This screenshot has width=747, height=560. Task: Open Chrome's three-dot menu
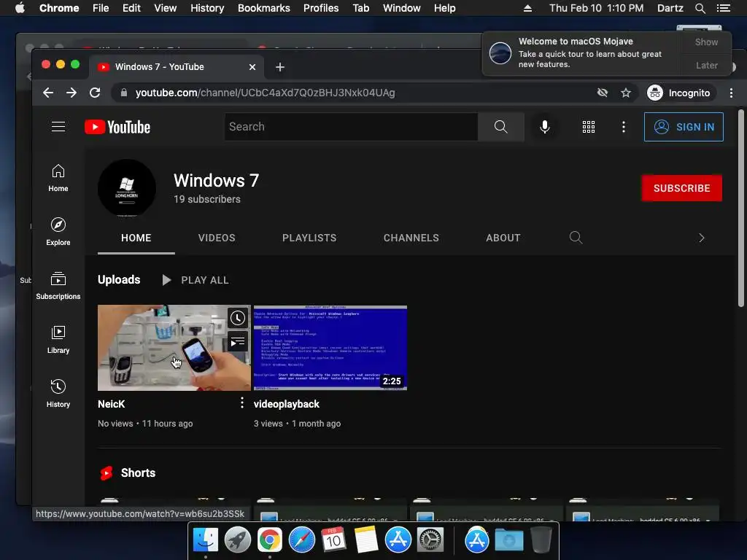point(731,93)
